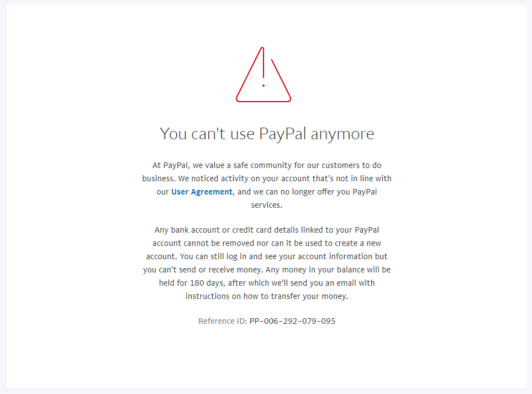Select the reference number PP-006-292-079-095
Image resolution: width=532 pixels, height=394 pixels.
point(292,321)
